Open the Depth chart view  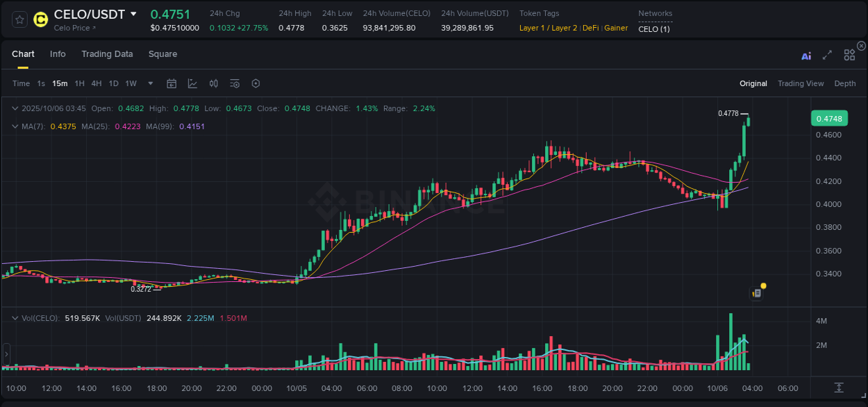pos(845,83)
